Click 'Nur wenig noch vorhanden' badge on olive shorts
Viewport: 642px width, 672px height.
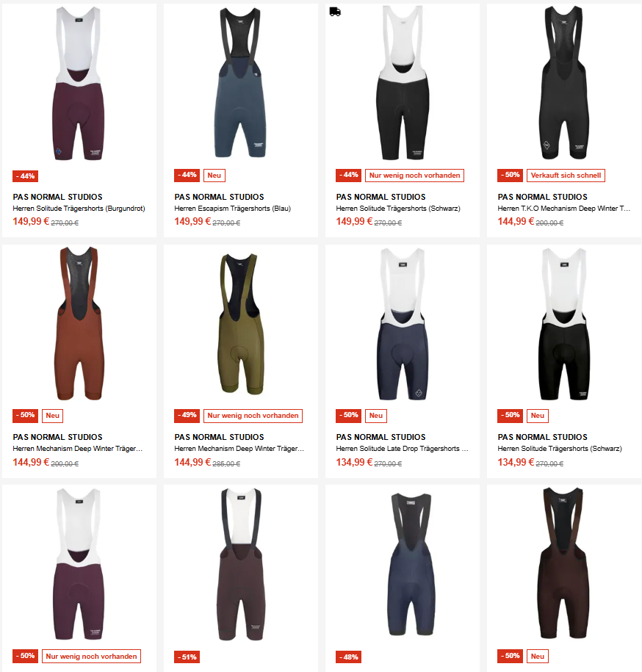tap(253, 416)
